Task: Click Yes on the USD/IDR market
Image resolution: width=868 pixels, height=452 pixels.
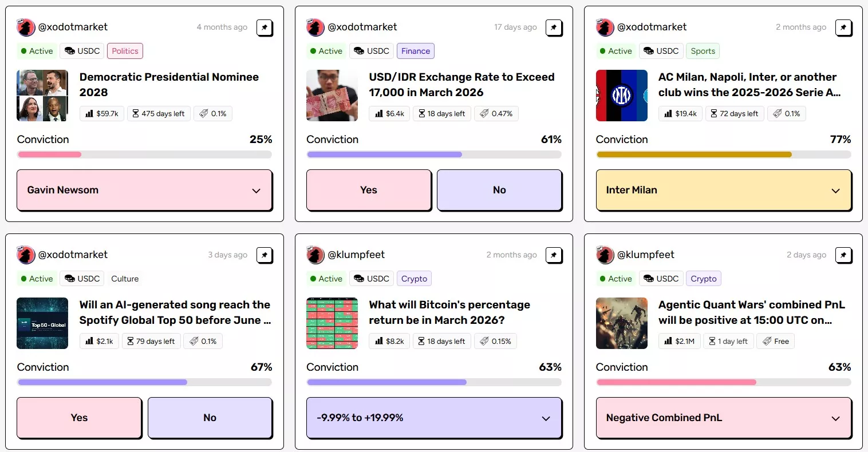Action: click(x=368, y=189)
